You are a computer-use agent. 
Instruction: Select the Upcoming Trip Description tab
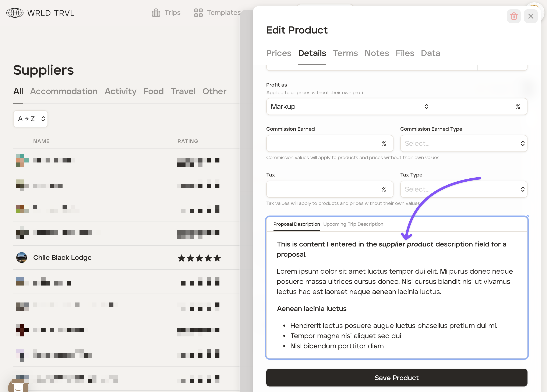353,224
